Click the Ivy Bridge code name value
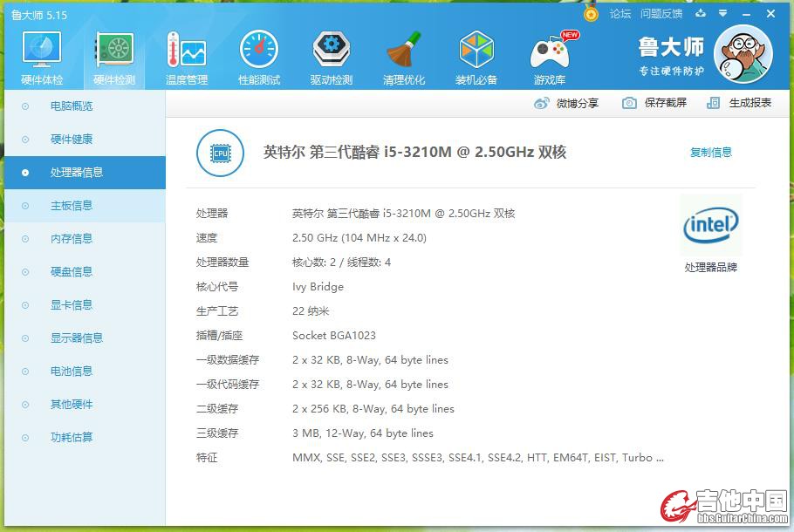Screen dimensions: 794x532 318,287
